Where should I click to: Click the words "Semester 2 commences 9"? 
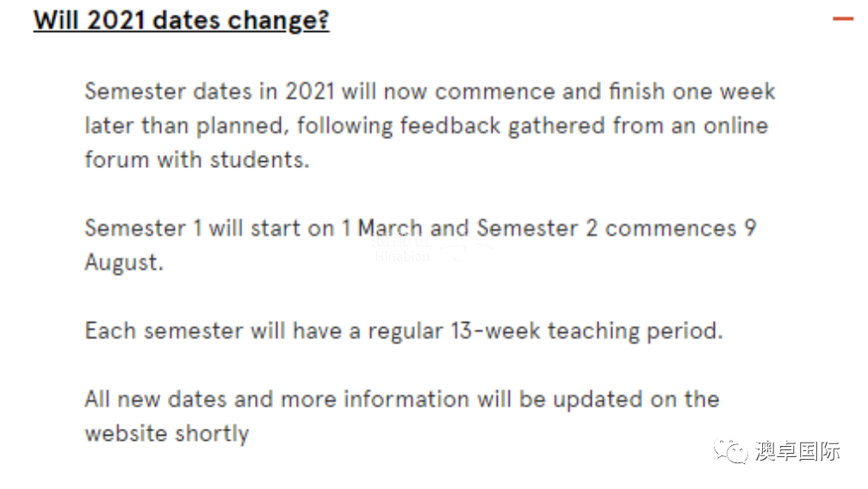[617, 228]
